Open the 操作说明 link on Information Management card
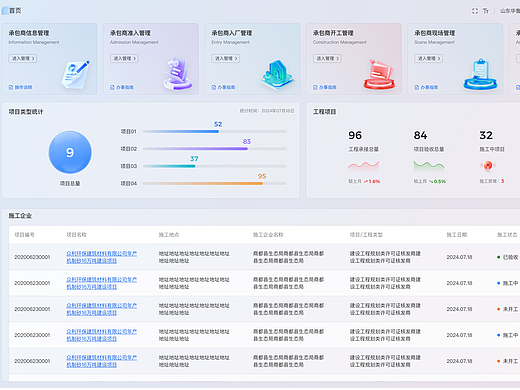 tap(21, 87)
